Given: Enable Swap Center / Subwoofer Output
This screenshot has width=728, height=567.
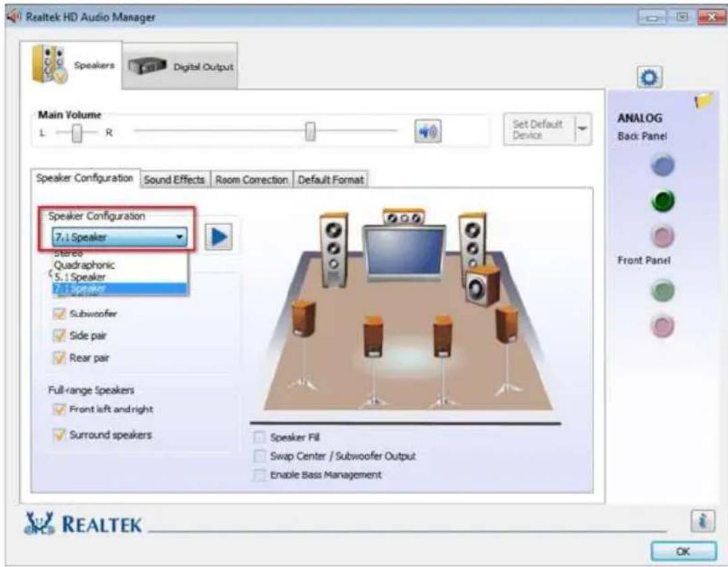Looking at the screenshot, I should [x=259, y=456].
